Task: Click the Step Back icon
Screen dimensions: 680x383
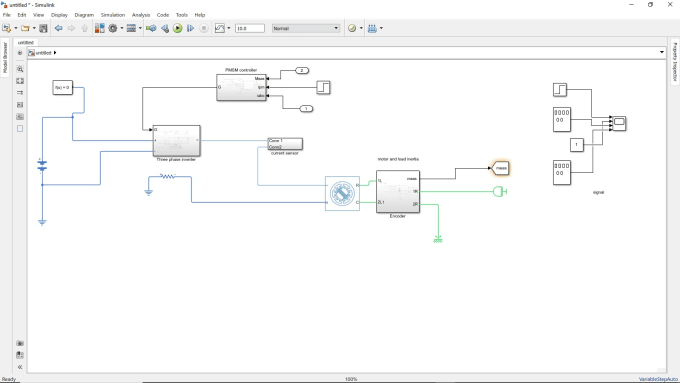Action: (x=165, y=28)
